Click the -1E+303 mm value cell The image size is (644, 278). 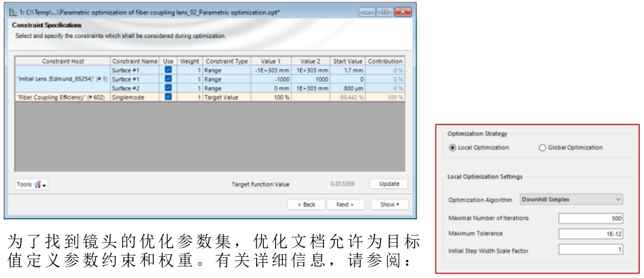271,70
